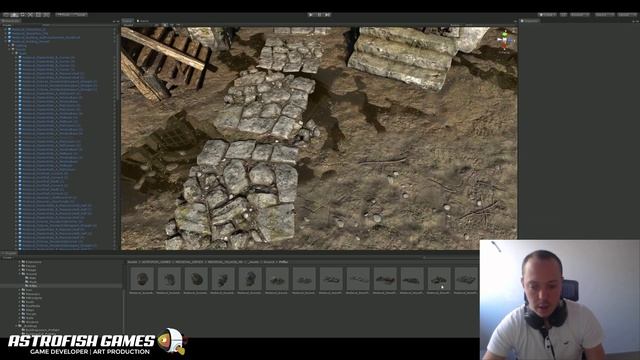This screenshot has height=360, width=640.
Task: Open the scene view Gizmos dropdown
Action: pos(457,25)
